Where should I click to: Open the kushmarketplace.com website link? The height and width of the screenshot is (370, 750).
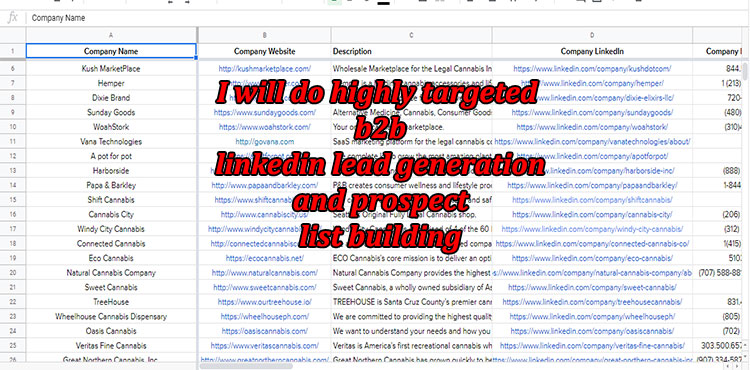click(x=265, y=69)
